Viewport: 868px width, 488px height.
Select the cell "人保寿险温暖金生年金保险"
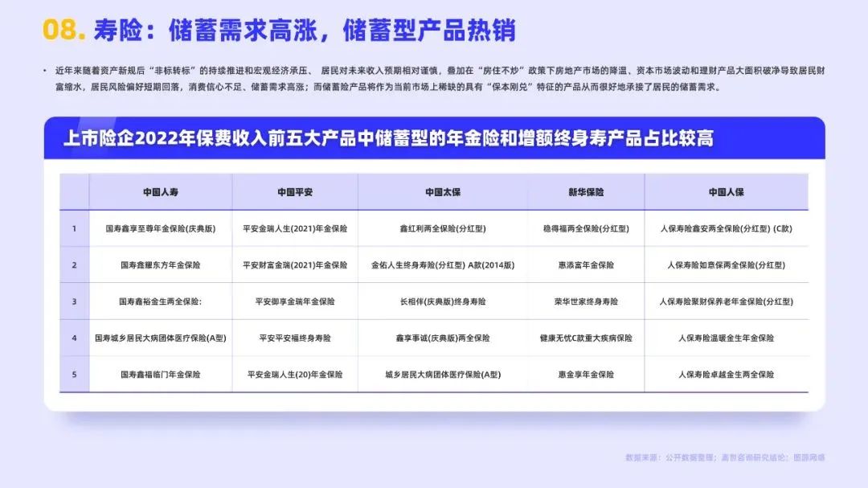tap(727, 338)
